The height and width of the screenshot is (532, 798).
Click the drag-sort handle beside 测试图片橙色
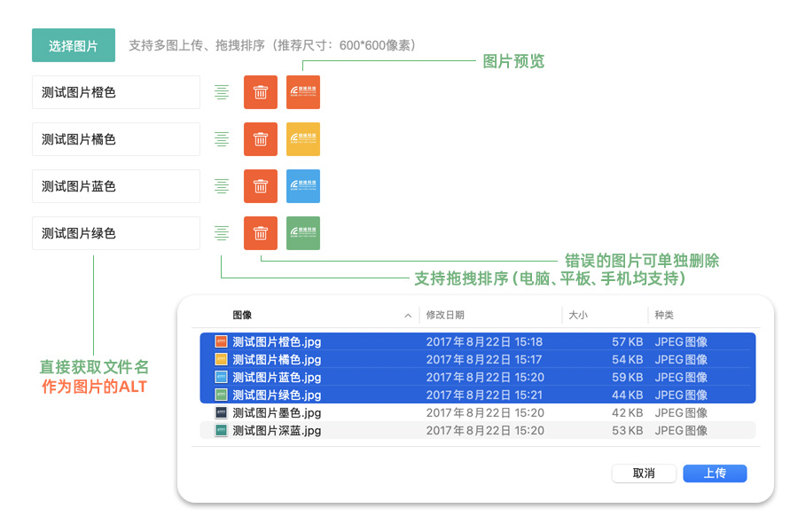222,92
